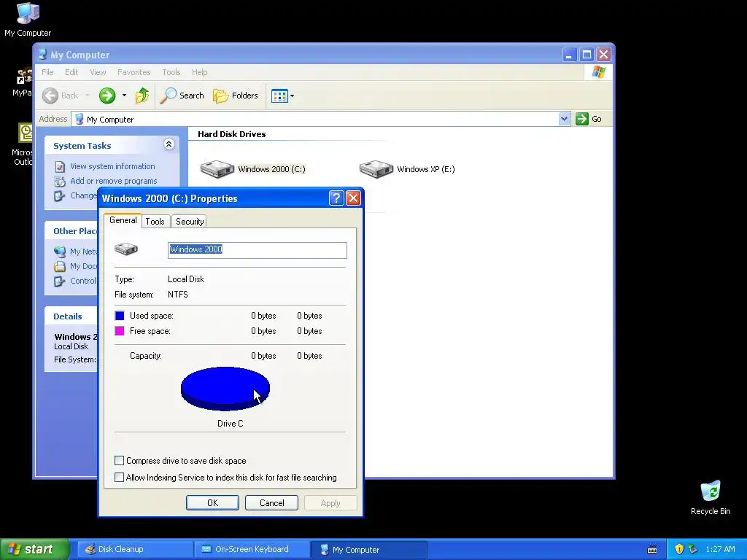Screen dimensions: 747x560
Task: Click the Properties dialog help question icon
Action: (336, 198)
